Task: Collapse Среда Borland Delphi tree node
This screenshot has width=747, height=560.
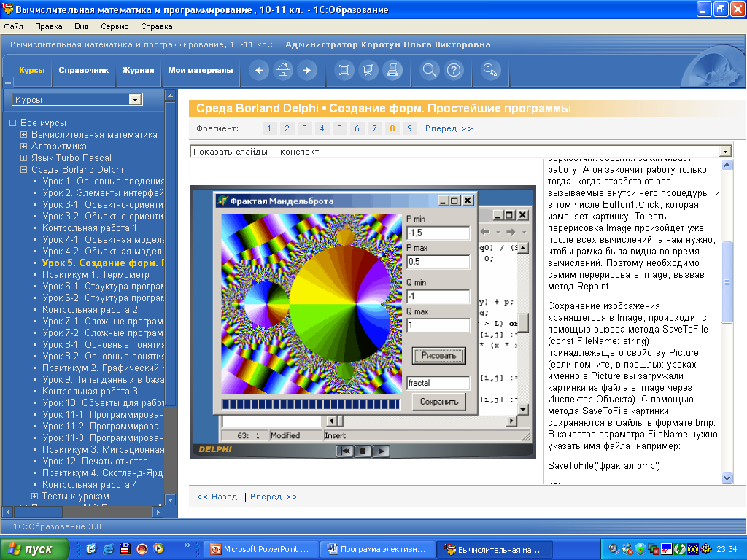Action: (x=24, y=169)
